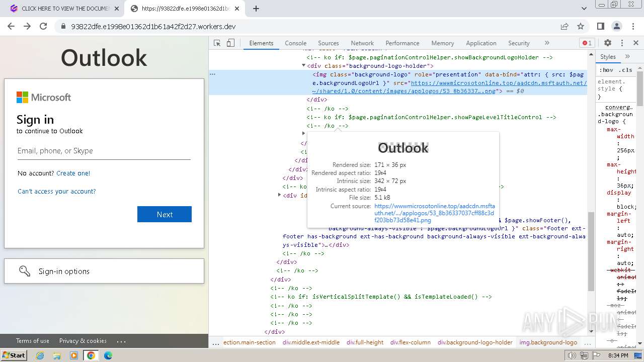Click the breadcrumb right overflow ellipsis
The height and width of the screenshot is (362, 644).
587,343
